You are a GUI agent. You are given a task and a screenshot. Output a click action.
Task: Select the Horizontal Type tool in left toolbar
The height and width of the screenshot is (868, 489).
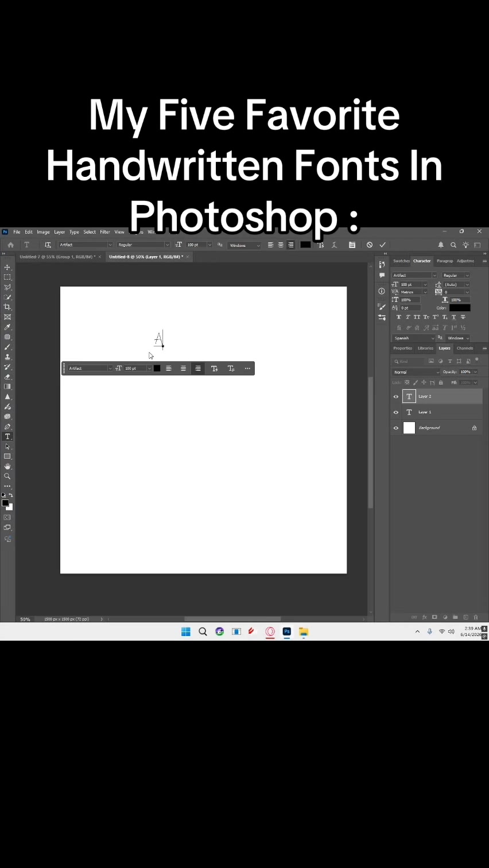pyautogui.click(x=7, y=437)
